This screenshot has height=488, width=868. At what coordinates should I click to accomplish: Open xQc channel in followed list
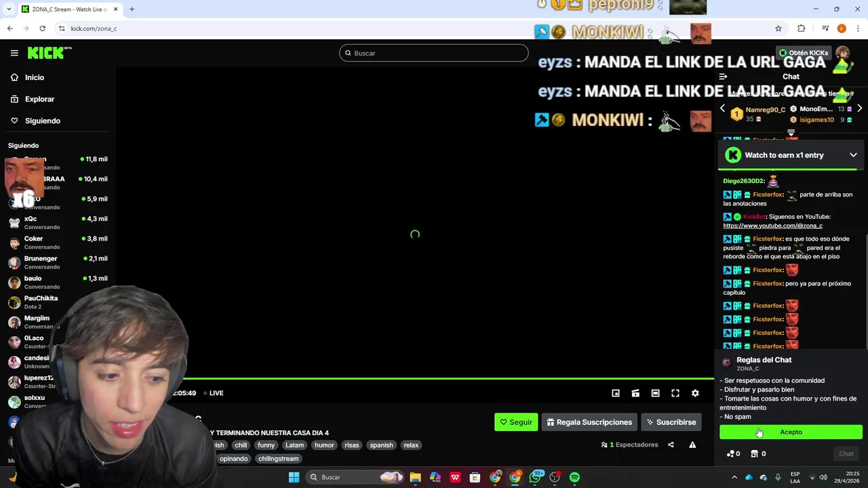[x=58, y=222]
